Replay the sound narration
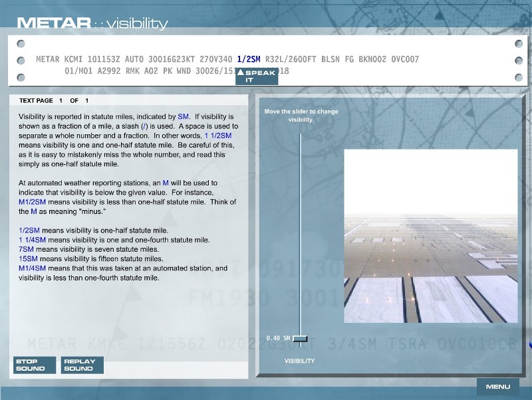 pyautogui.click(x=80, y=365)
